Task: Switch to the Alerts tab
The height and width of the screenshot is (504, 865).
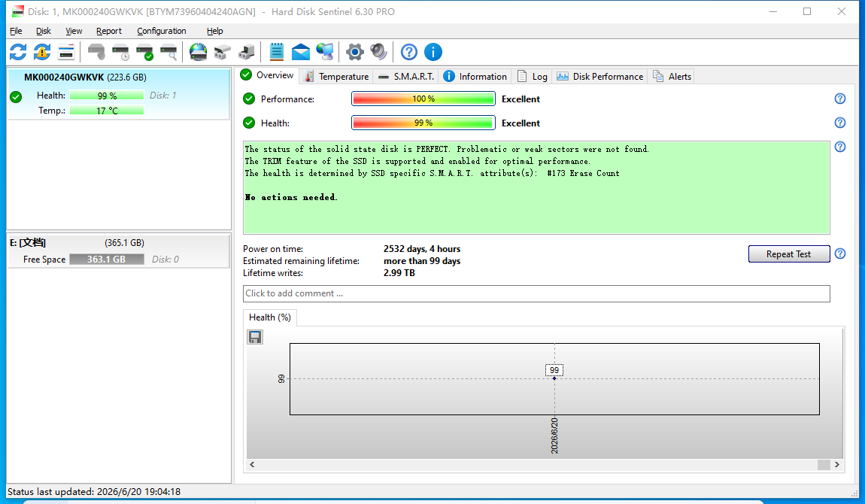Action: (672, 77)
